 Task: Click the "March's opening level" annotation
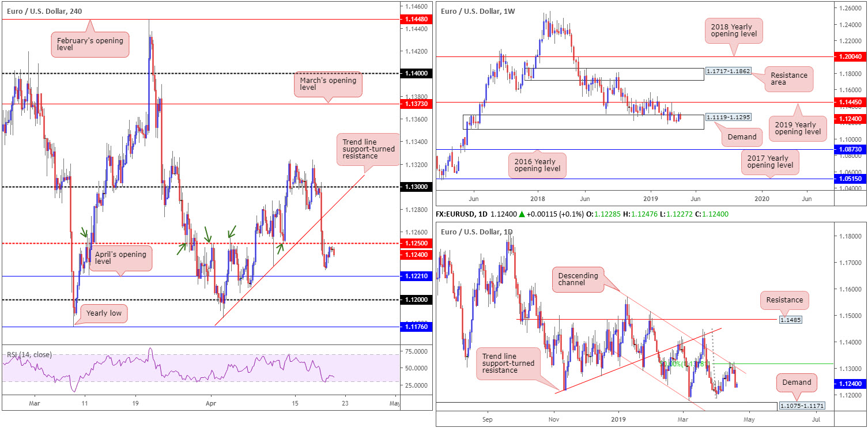click(329, 85)
